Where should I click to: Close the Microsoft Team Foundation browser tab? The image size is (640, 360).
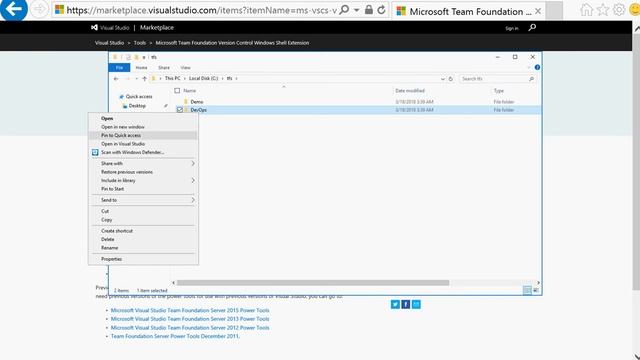538,11
